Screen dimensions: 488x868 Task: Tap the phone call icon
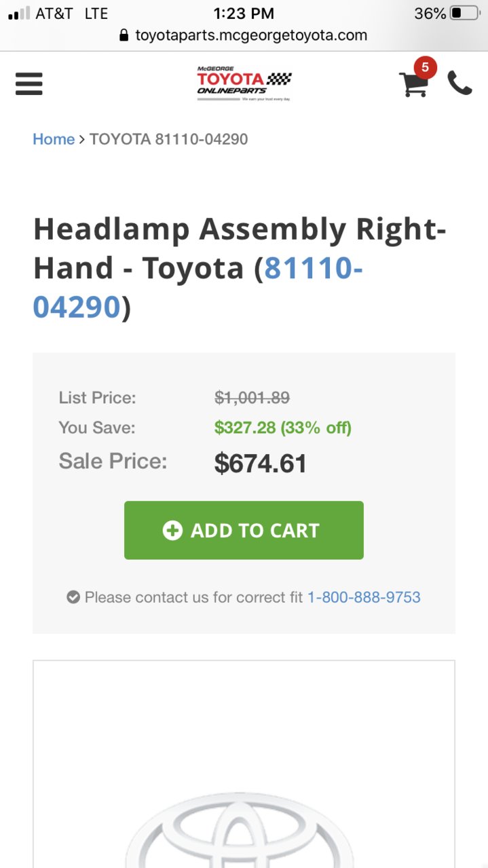(459, 83)
